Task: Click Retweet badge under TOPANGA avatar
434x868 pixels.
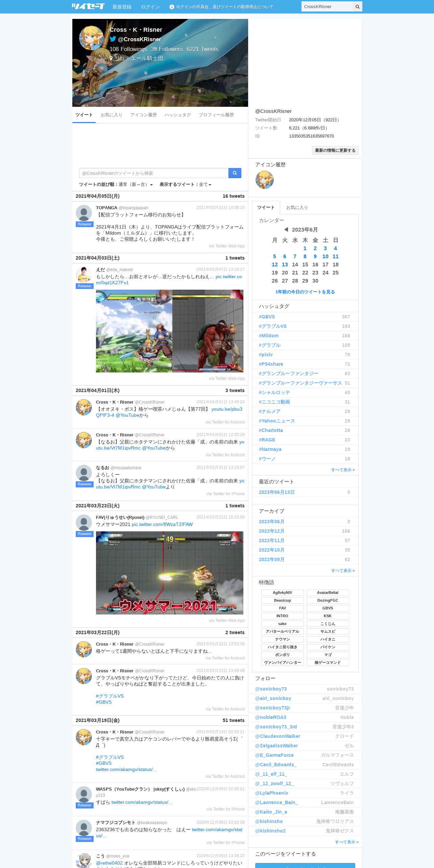Action: (85, 224)
